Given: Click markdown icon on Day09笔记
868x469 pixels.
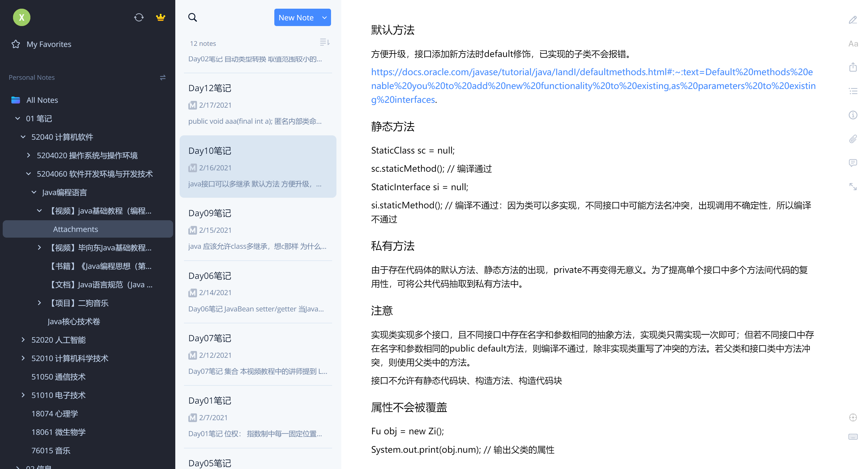Looking at the screenshot, I should (192, 230).
